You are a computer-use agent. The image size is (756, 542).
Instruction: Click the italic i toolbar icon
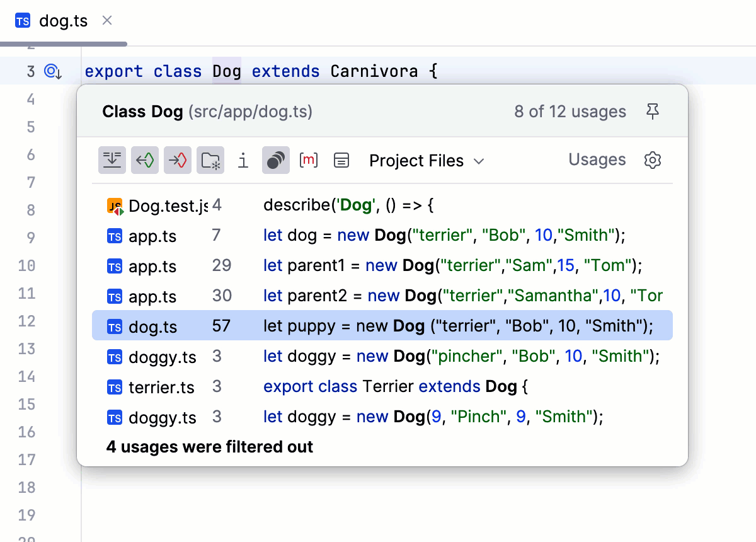click(243, 160)
